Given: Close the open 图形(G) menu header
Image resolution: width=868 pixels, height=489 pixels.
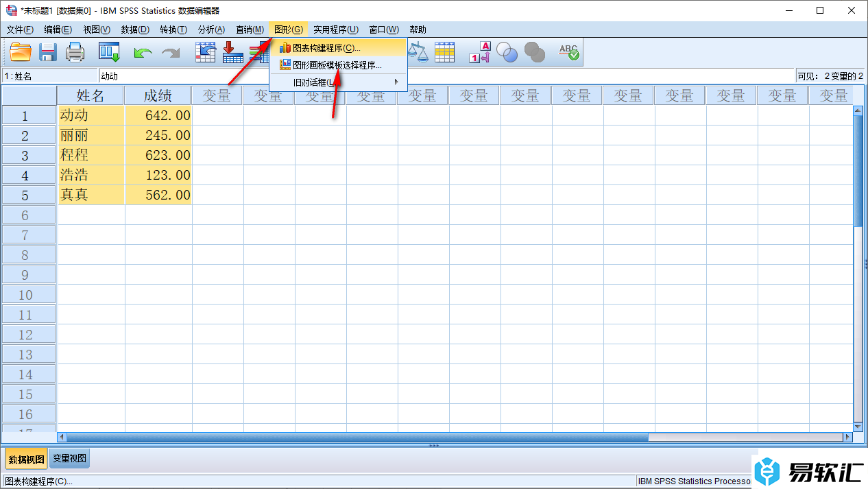Looking at the screenshot, I should coord(289,29).
